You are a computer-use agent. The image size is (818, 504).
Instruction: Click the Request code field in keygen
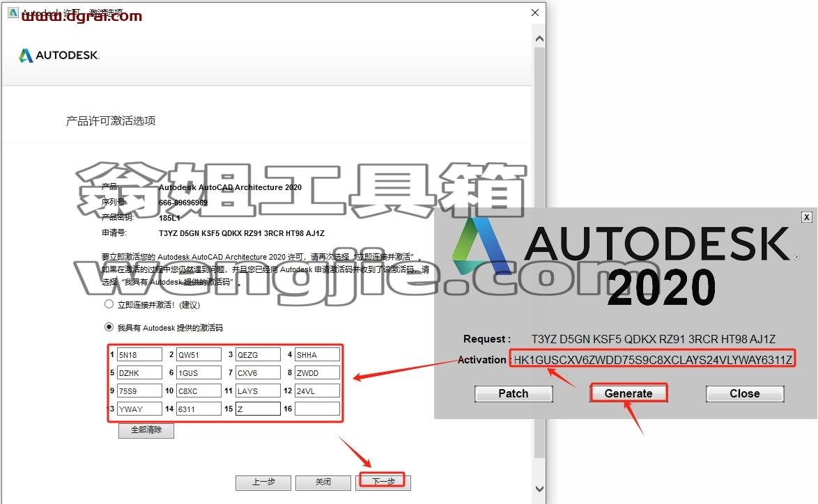point(653,339)
